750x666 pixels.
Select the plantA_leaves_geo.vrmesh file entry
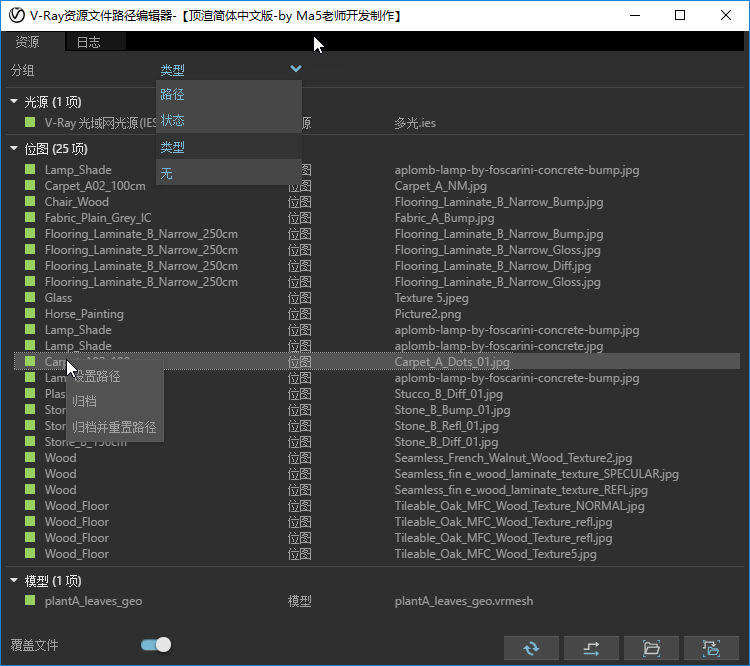(463, 600)
